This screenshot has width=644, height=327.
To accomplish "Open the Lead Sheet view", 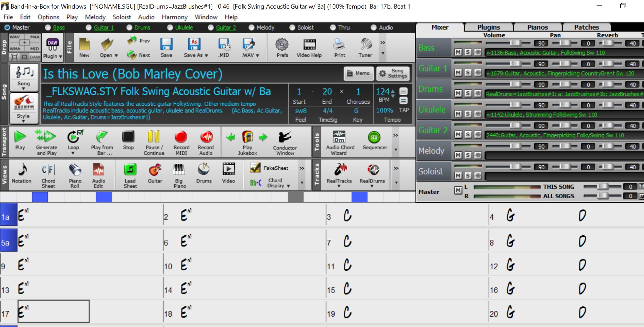I will tap(130, 176).
